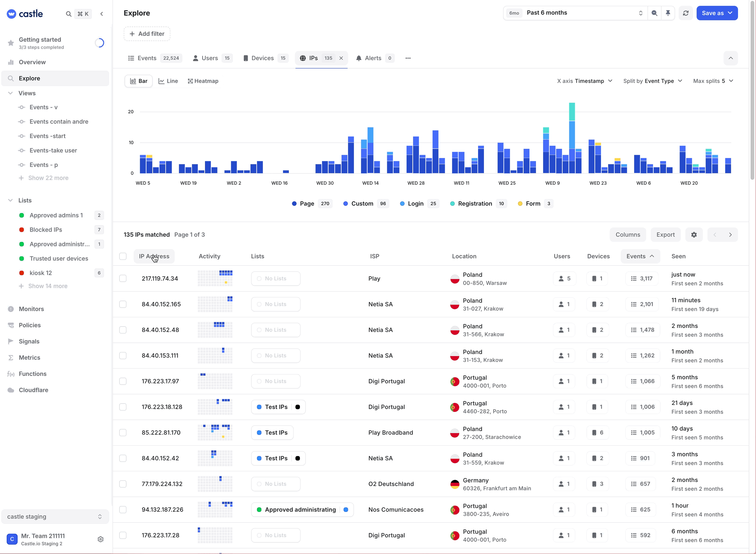This screenshot has height=554, width=756.
Task: Open the more tabs ellipsis menu
Action: click(408, 58)
